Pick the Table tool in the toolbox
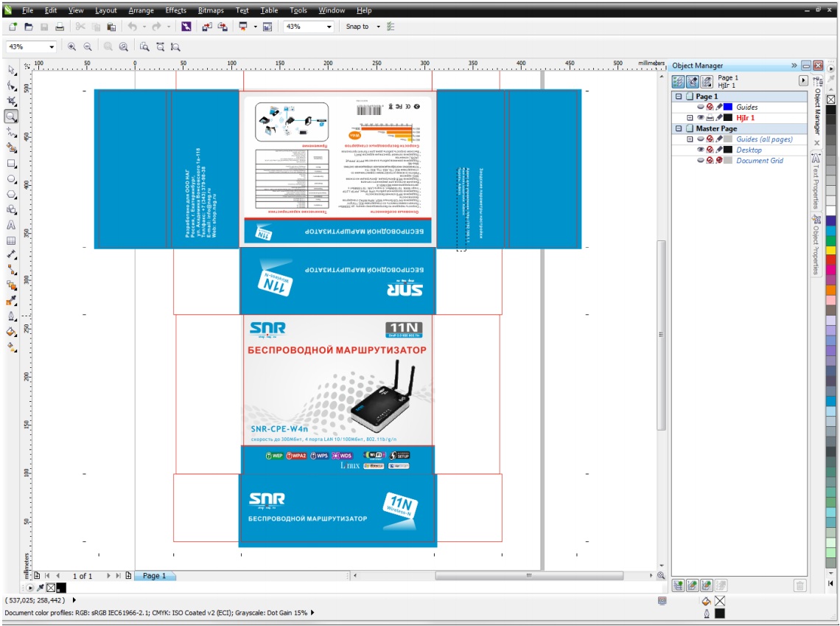840x626 pixels. [12, 240]
